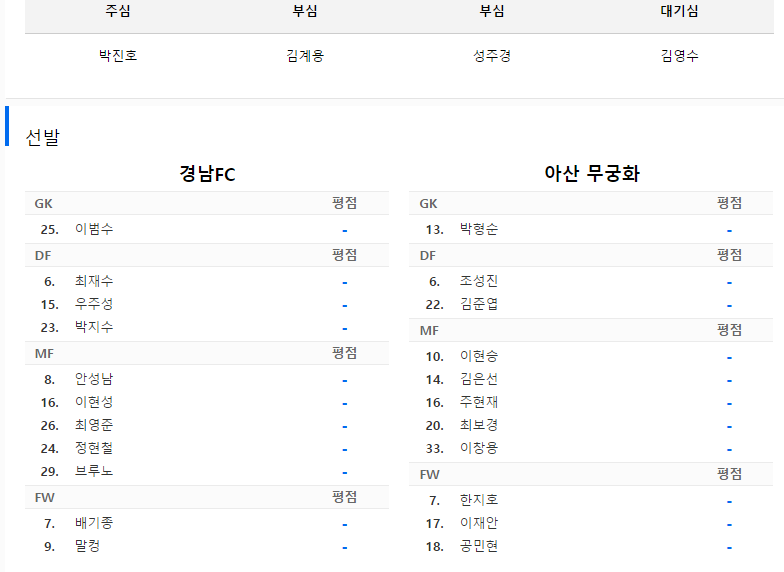Image resolution: width=784 pixels, height=572 pixels.
Task: Click jersey number 33. of 이창용
Action: click(x=434, y=448)
